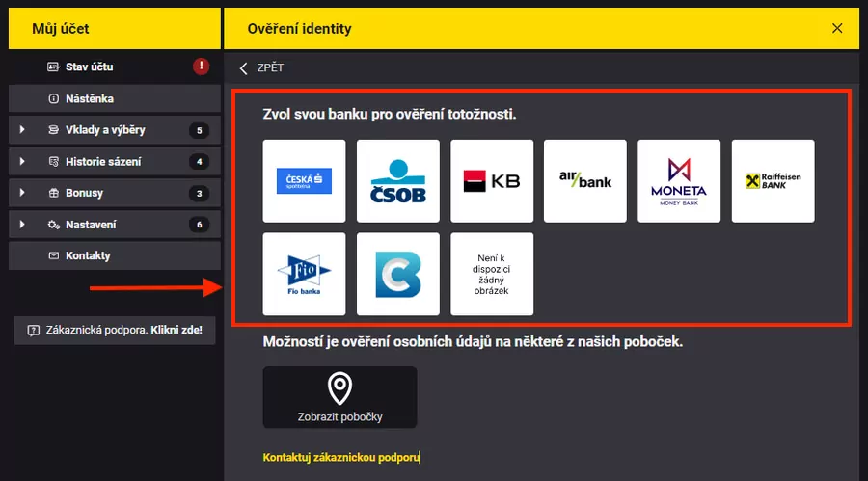Open Bonusy section
This screenshot has width=868, height=481.
[115, 193]
